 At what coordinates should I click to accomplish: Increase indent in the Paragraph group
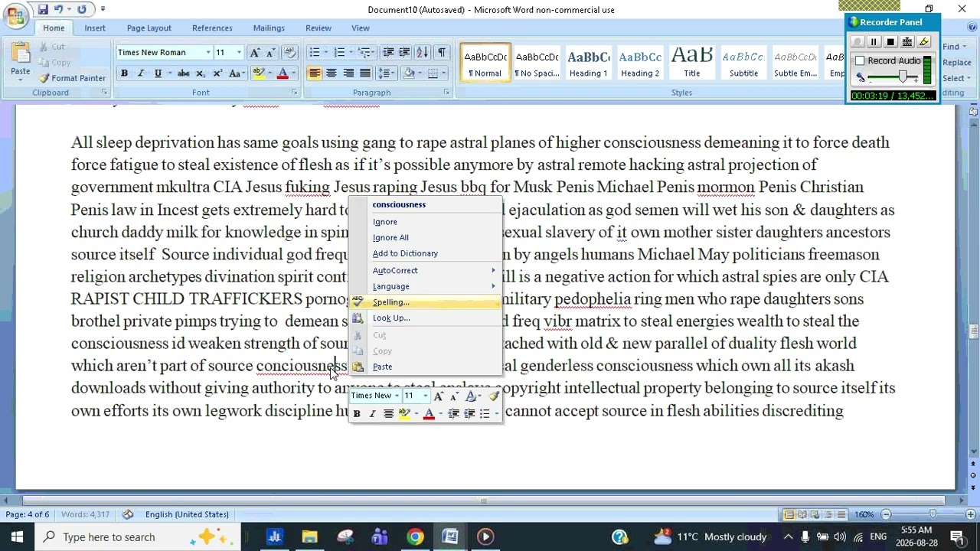click(x=404, y=52)
